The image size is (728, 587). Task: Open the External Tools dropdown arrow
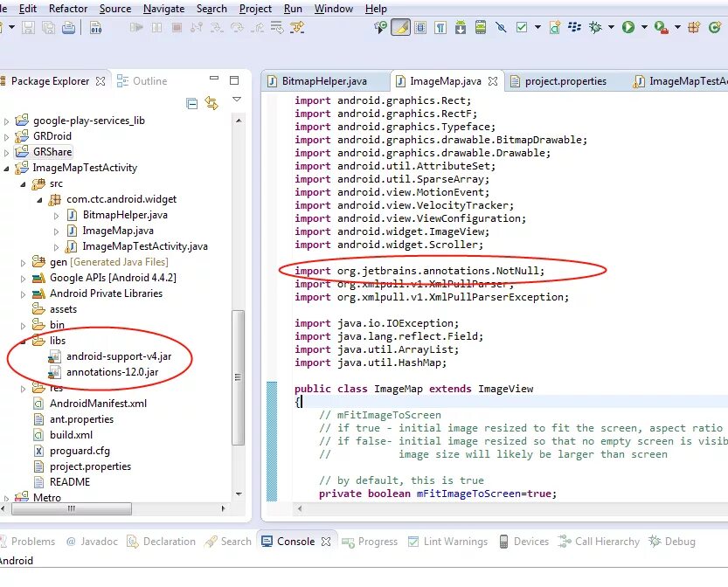point(677,27)
